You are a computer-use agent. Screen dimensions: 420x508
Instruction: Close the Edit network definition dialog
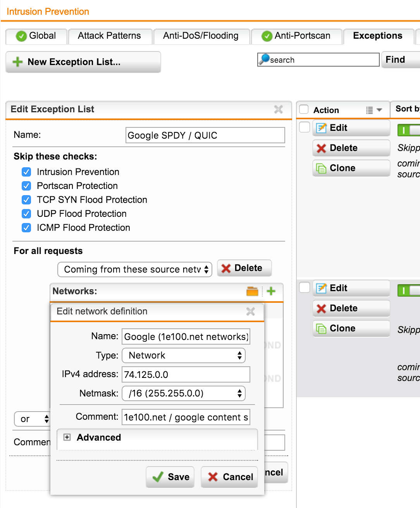click(251, 311)
